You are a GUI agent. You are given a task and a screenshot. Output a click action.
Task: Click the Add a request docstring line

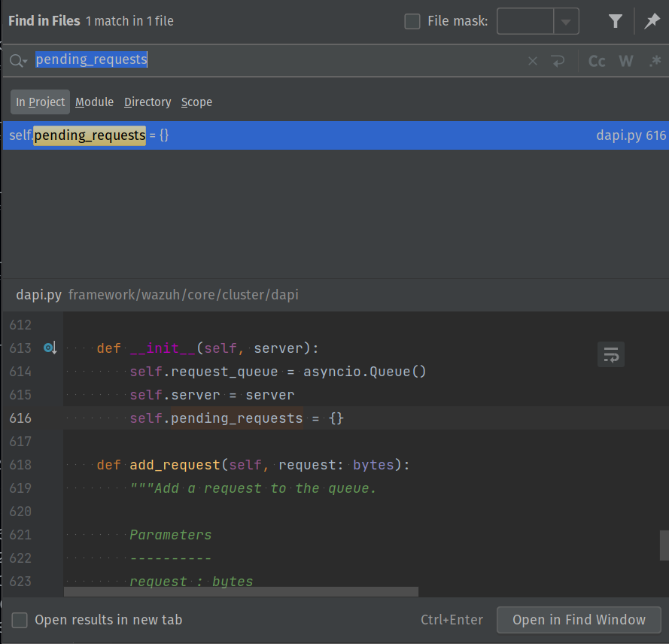click(253, 488)
